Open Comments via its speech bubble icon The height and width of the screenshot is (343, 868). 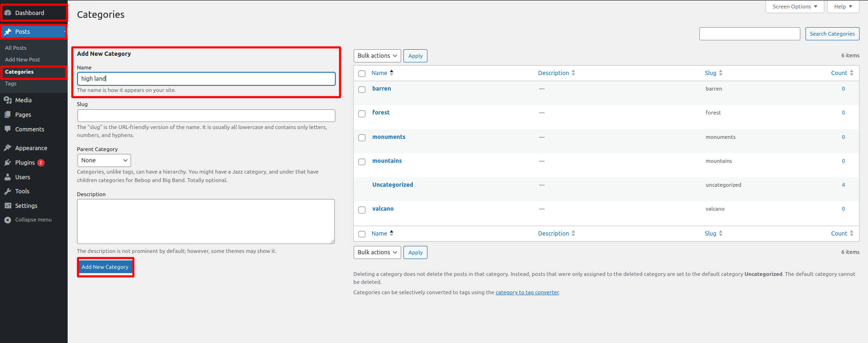coord(8,129)
